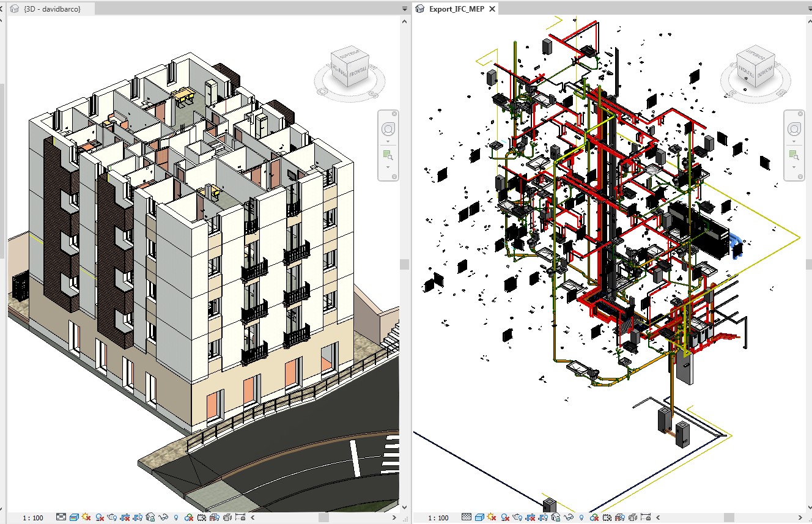812x524 pixels.
Task: Open Lock 3D View in davidbarco view
Action: (x=150, y=517)
